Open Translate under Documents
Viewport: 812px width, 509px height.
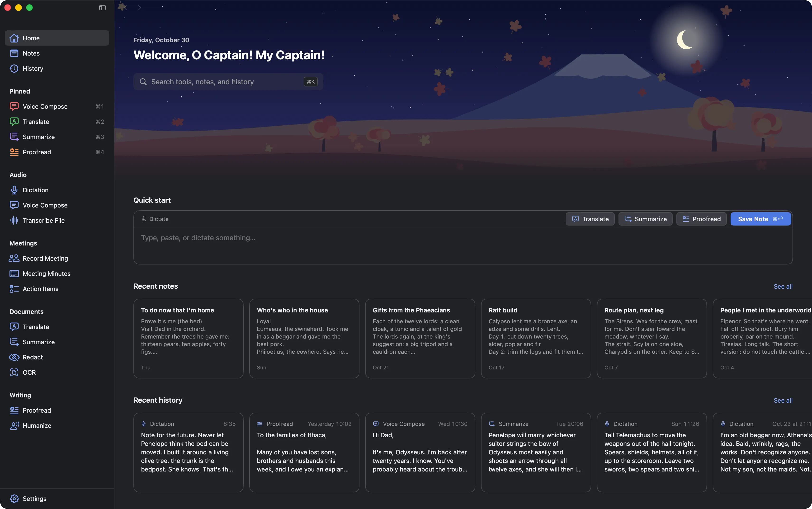tap(57, 326)
